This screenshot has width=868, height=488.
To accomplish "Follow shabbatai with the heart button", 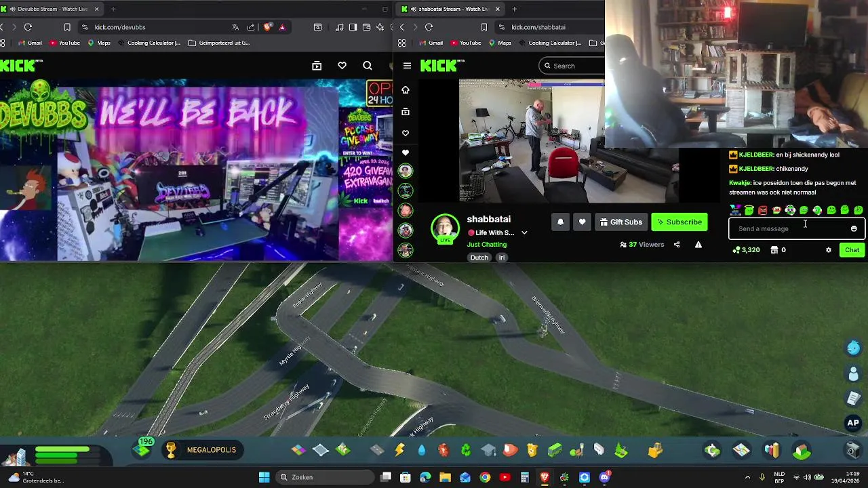I will click(x=582, y=222).
